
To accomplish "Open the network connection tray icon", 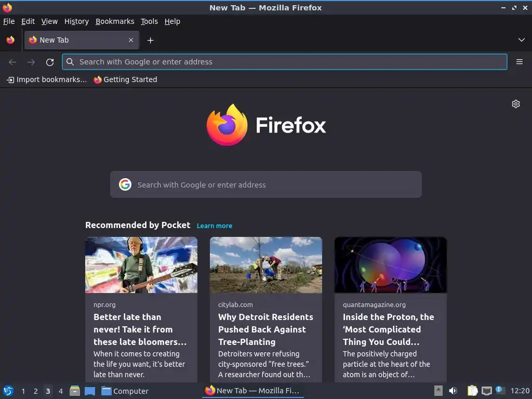I will 486,391.
